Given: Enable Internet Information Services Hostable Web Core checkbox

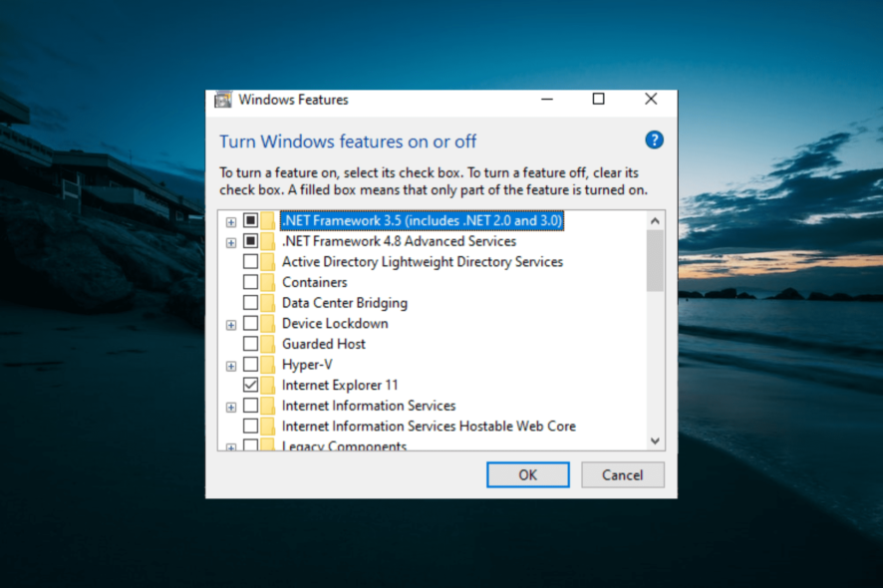Looking at the screenshot, I should pyautogui.click(x=250, y=427).
